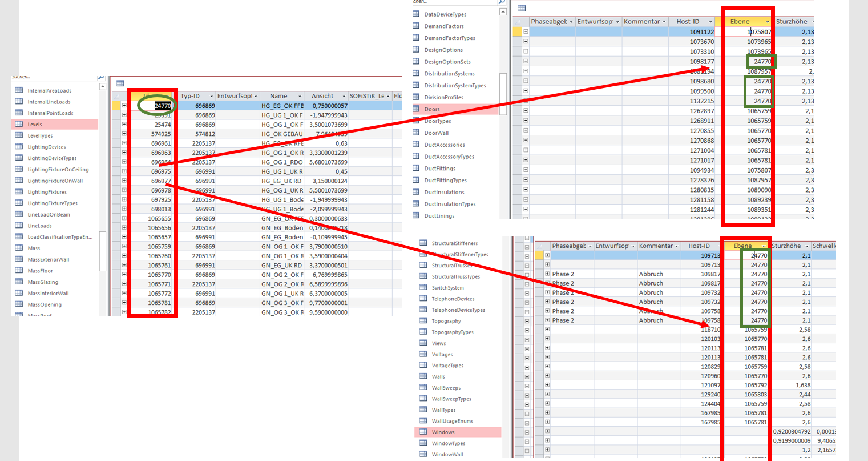Select all records via Doors table corner box
This screenshot has width=868, height=461.
pyautogui.click(x=517, y=22)
